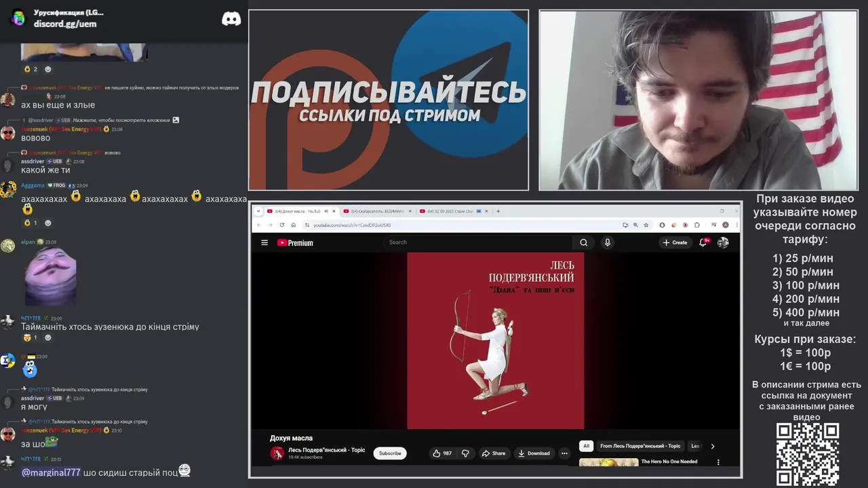Image resolution: width=868 pixels, height=488 pixels.
Task: Select From Лесь Подерв'янський - Topic chip
Action: (x=640, y=446)
